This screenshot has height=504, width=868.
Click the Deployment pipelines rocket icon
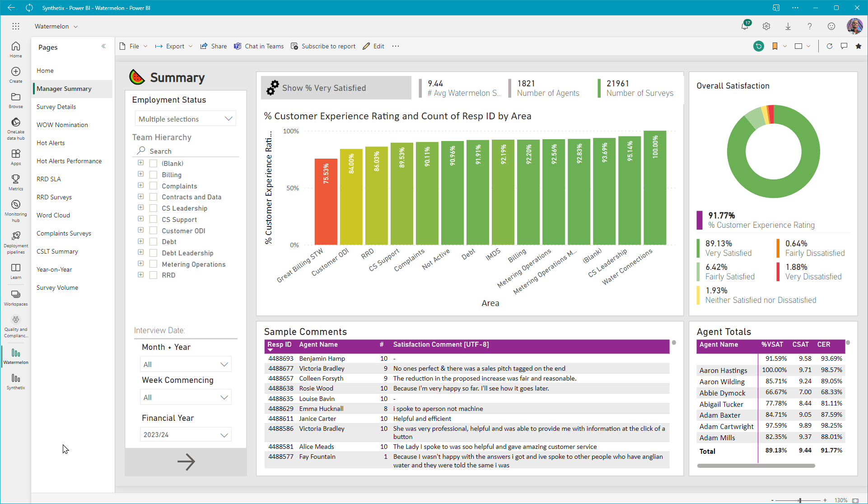tap(16, 236)
